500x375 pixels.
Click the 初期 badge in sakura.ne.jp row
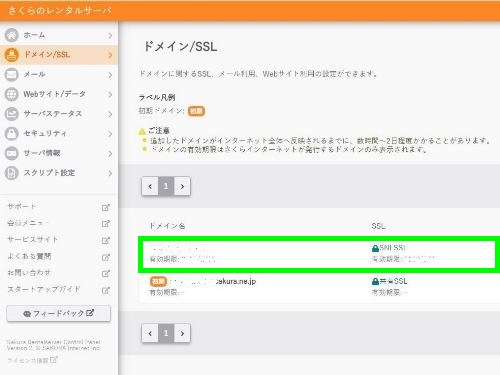[x=158, y=281]
